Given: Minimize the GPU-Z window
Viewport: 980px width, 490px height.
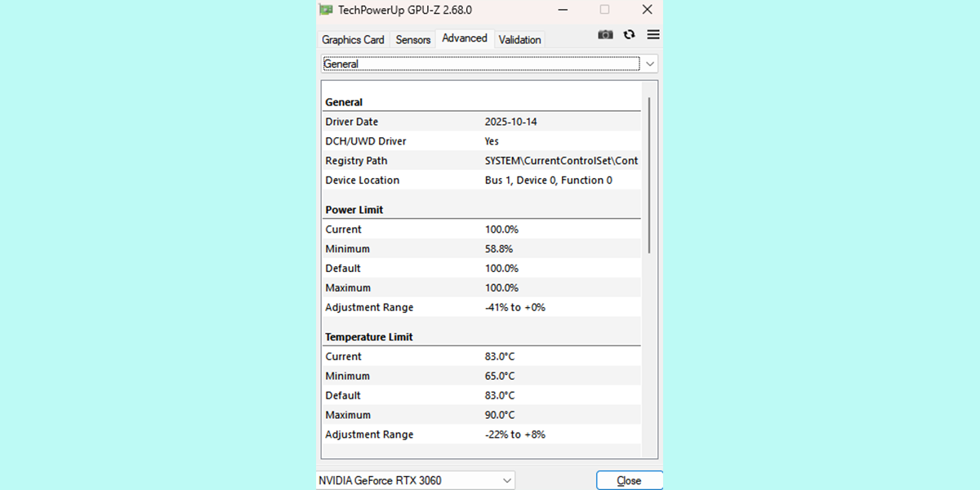Looking at the screenshot, I should point(563,10).
